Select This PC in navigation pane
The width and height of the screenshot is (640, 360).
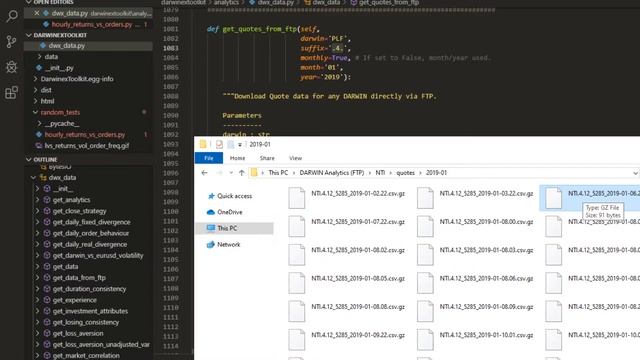pos(234,228)
